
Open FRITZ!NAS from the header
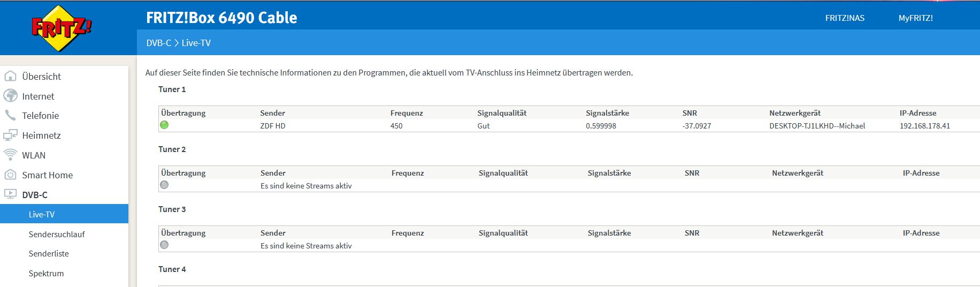pyautogui.click(x=845, y=18)
